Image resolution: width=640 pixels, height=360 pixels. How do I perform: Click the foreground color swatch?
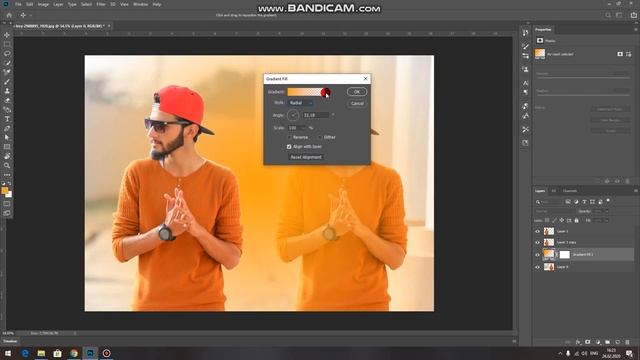(x=5, y=191)
